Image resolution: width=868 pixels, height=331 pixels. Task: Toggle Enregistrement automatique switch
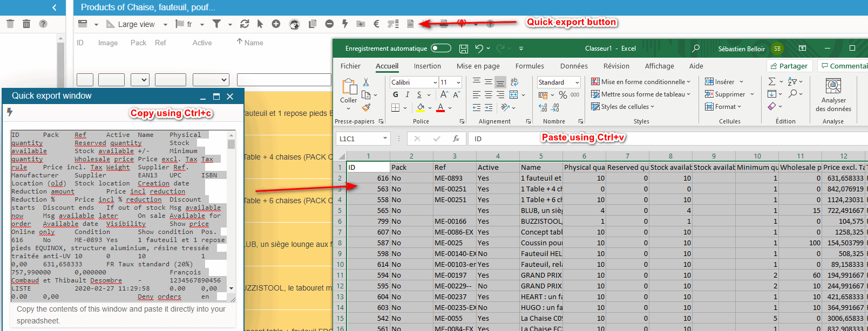click(x=441, y=48)
